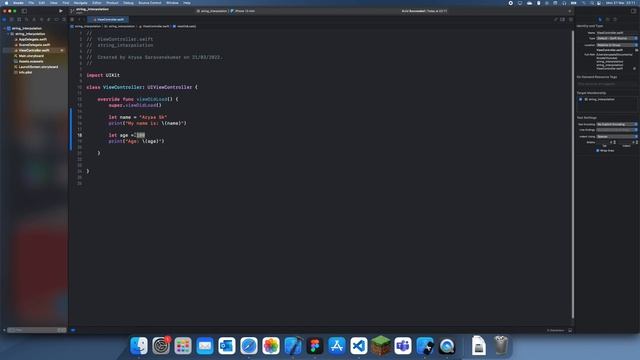Show the File inspector tab
The width and height of the screenshot is (640, 360).
600,19
